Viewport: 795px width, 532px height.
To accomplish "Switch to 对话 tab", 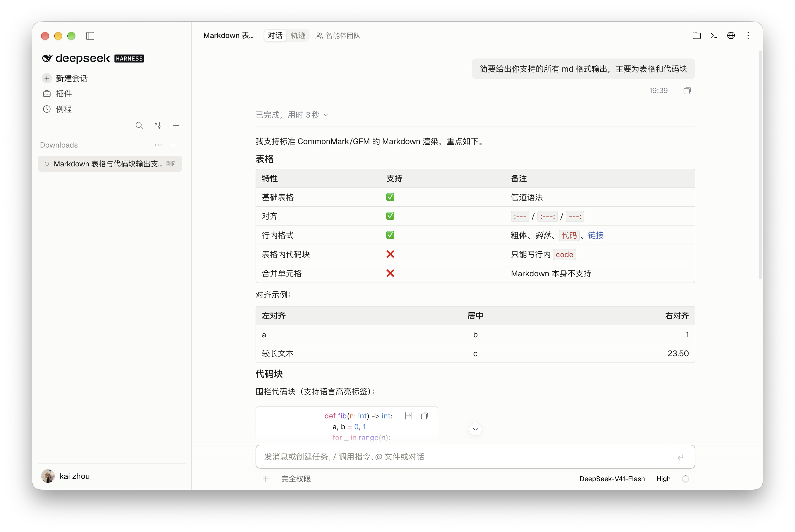I will click(x=275, y=35).
